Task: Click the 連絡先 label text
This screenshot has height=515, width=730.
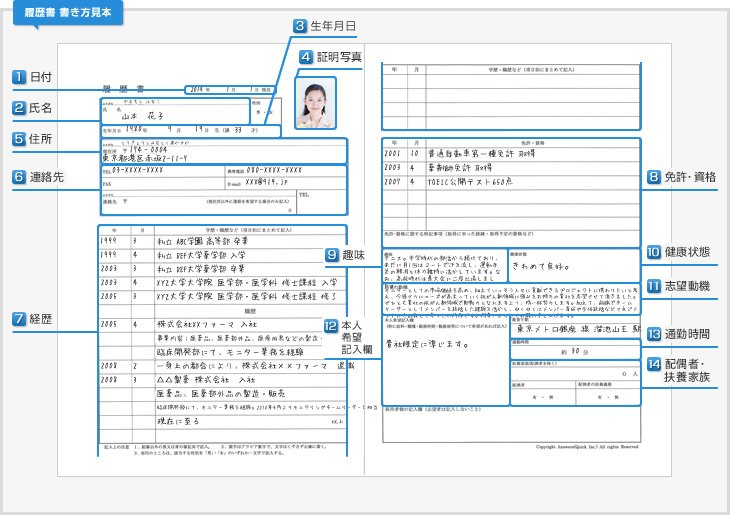Action: click(x=48, y=177)
